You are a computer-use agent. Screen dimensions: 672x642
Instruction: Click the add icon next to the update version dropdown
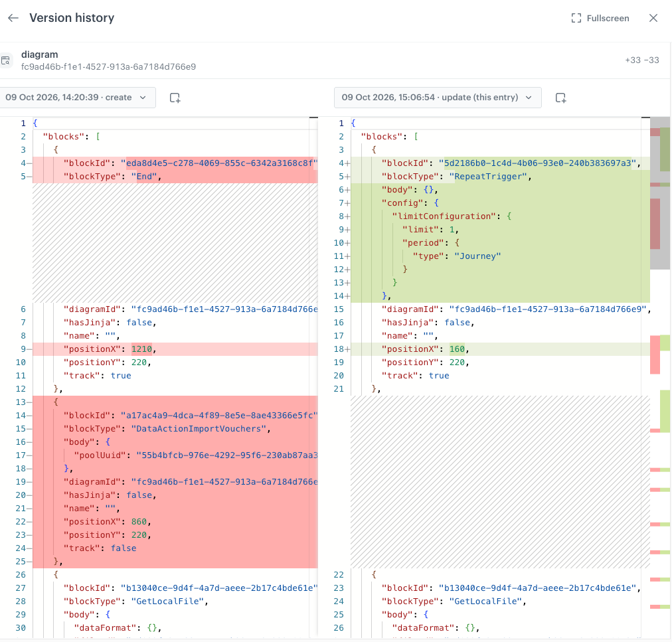560,98
